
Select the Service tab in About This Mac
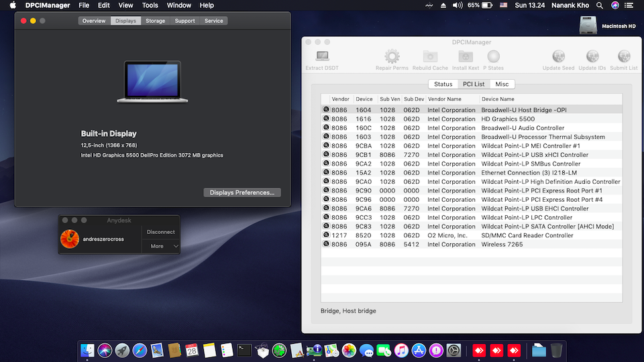pos(213,21)
